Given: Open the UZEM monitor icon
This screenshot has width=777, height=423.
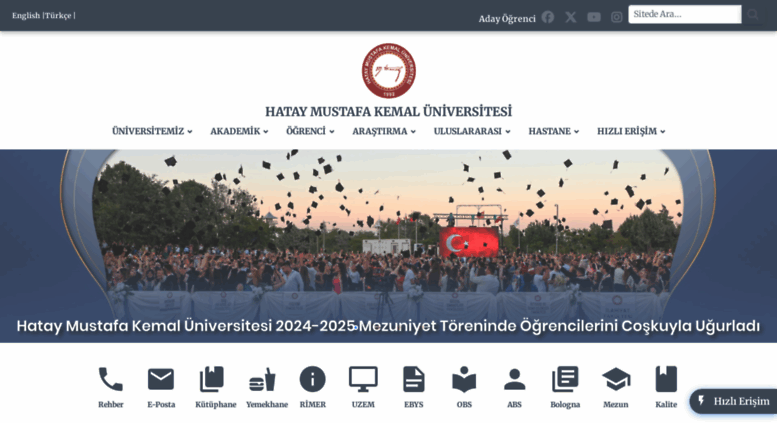Looking at the screenshot, I should pyautogui.click(x=363, y=380).
